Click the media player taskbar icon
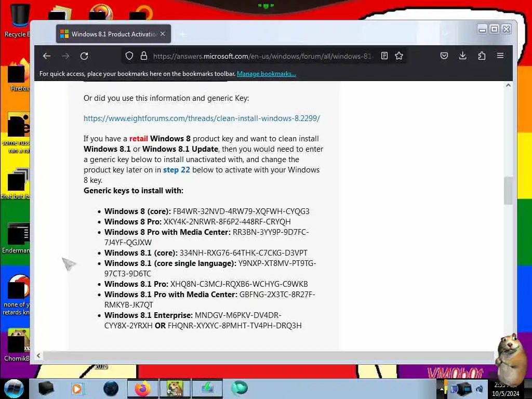Image resolution: width=532 pixels, height=399 pixels. click(x=77, y=389)
